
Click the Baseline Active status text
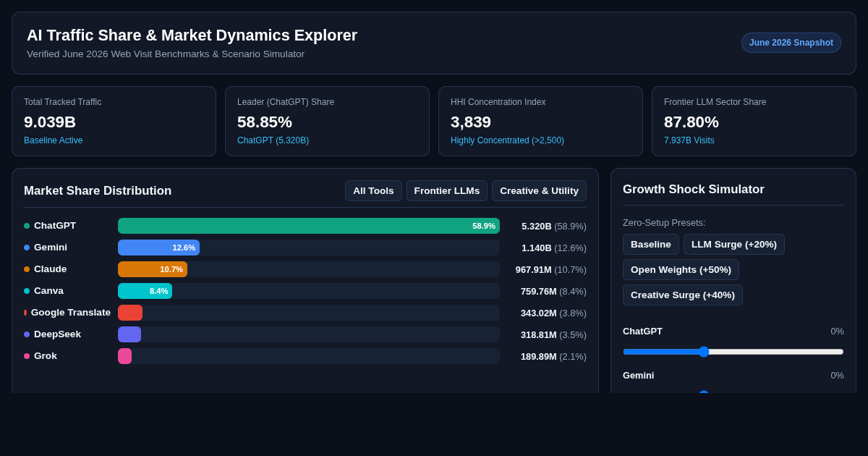(54, 140)
